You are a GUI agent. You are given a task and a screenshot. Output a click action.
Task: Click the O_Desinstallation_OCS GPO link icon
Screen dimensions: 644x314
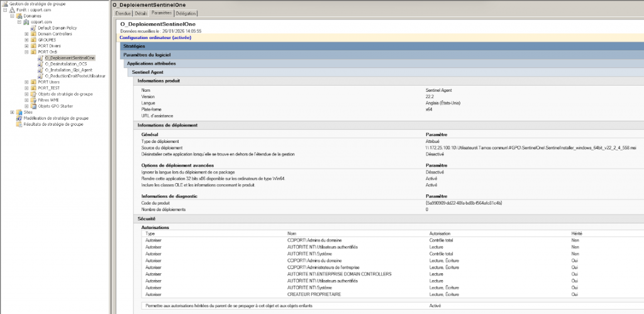40,64
